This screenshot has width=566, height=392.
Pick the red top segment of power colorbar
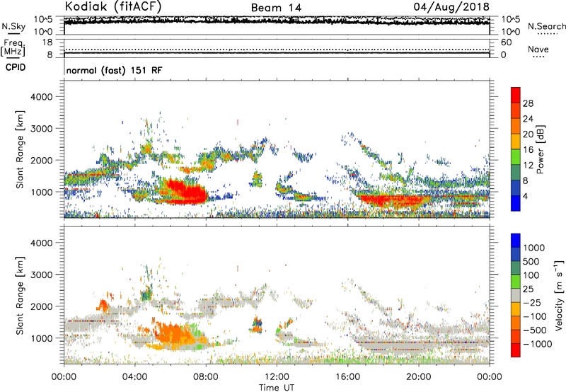(516, 96)
